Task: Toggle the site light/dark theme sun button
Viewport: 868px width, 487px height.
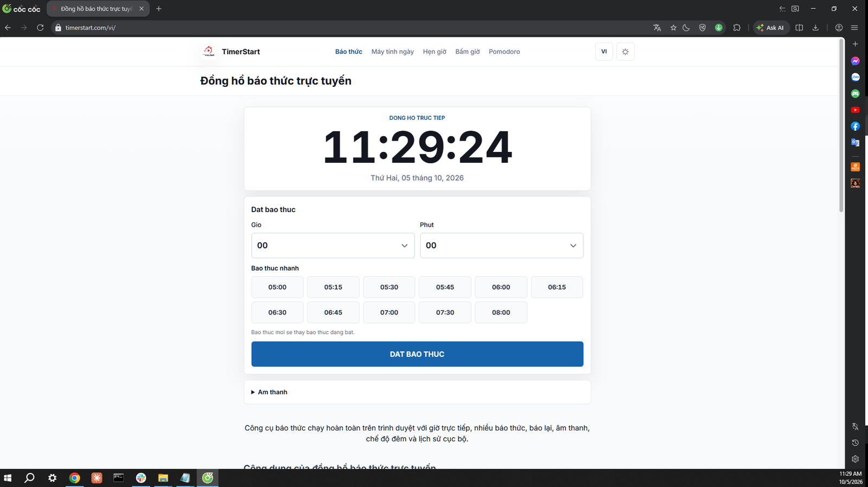Action: [626, 52]
